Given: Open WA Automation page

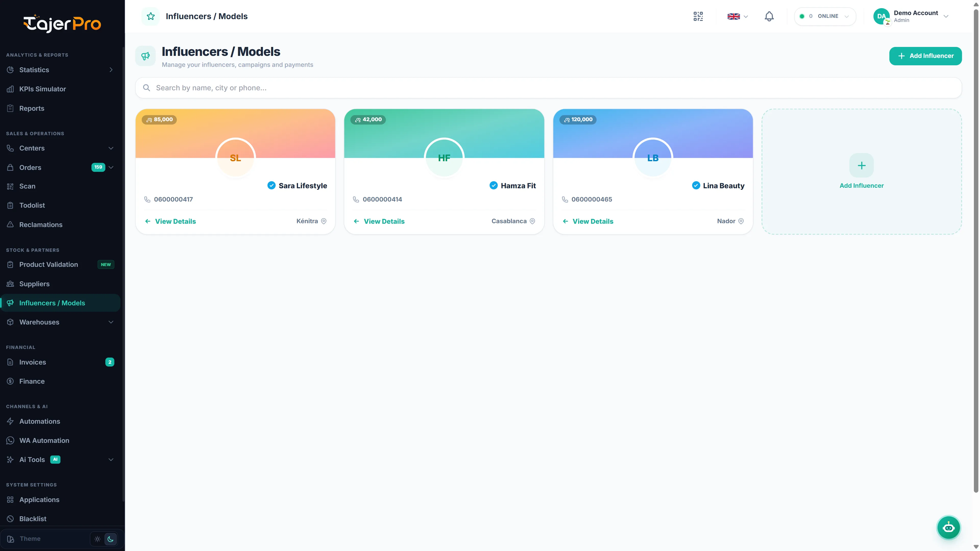Looking at the screenshot, I should (x=60, y=440).
